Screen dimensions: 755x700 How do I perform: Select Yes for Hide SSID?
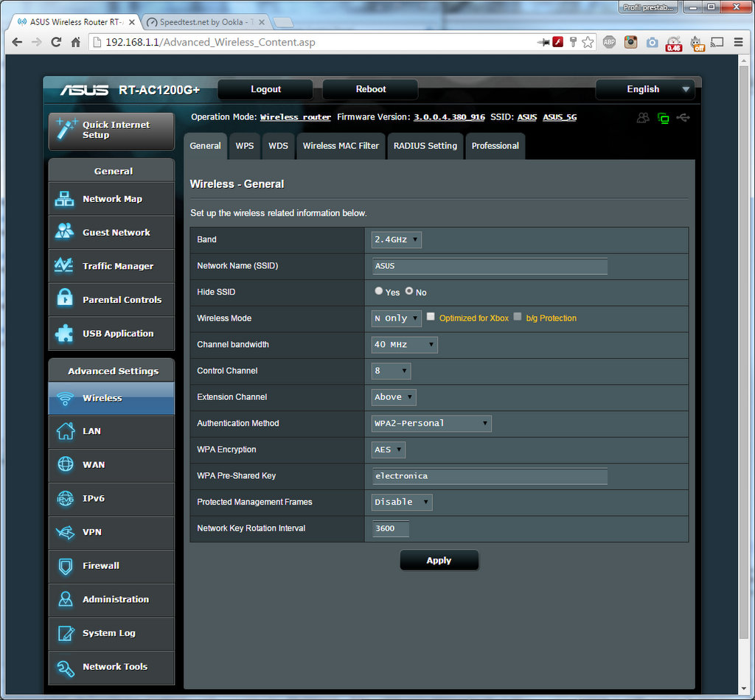pos(379,291)
